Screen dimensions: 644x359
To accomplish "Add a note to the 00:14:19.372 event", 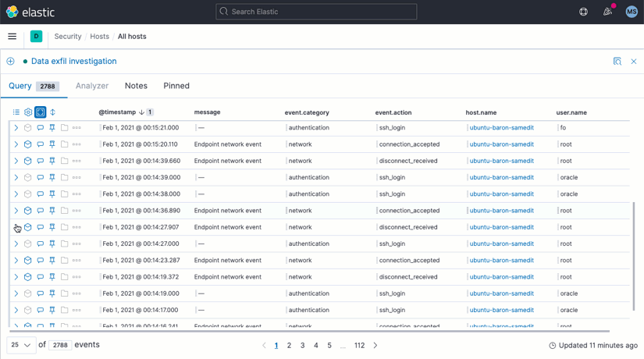I will tap(41, 277).
